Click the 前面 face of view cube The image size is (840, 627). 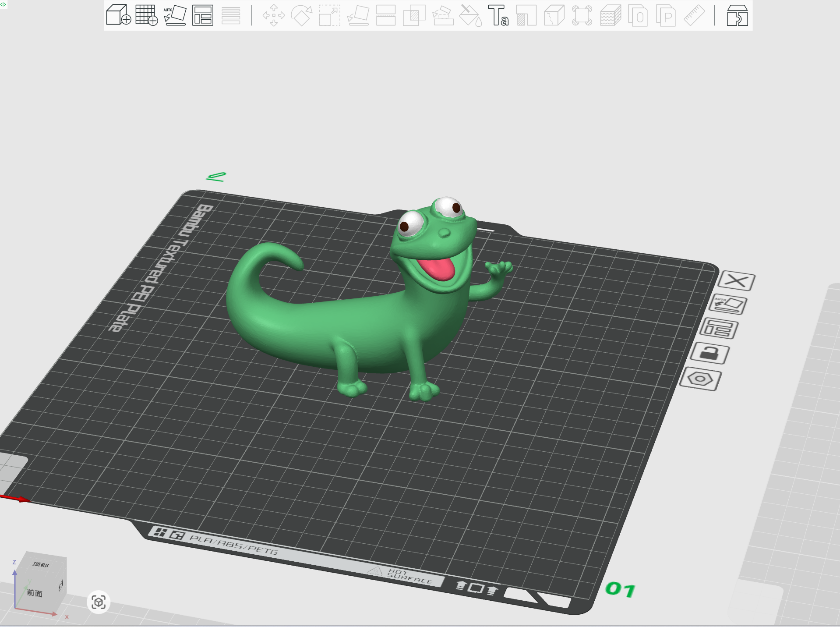35,593
